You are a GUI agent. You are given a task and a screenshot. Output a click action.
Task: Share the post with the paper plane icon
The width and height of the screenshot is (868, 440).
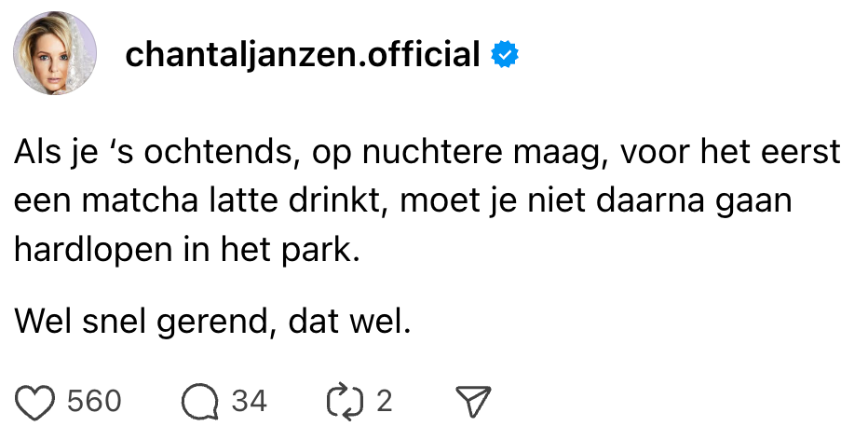tap(471, 401)
